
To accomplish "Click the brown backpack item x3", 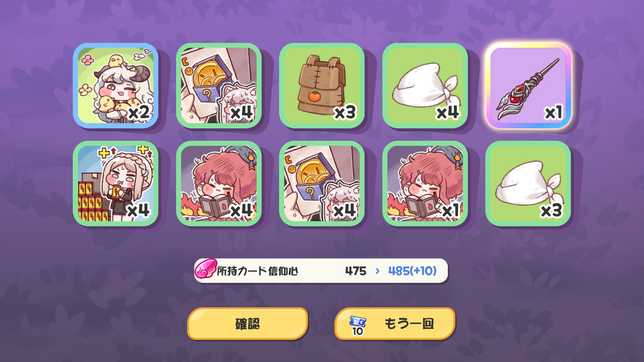I will tap(322, 85).
